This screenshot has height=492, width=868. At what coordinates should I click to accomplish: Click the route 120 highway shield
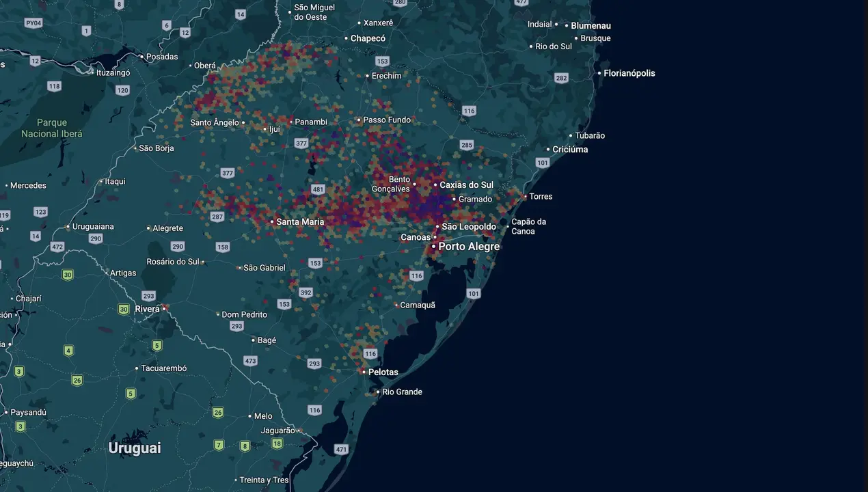tap(122, 90)
